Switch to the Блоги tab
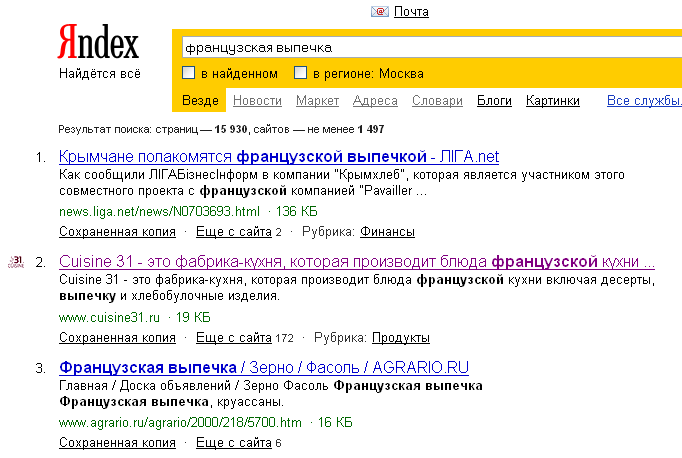 click(x=494, y=100)
